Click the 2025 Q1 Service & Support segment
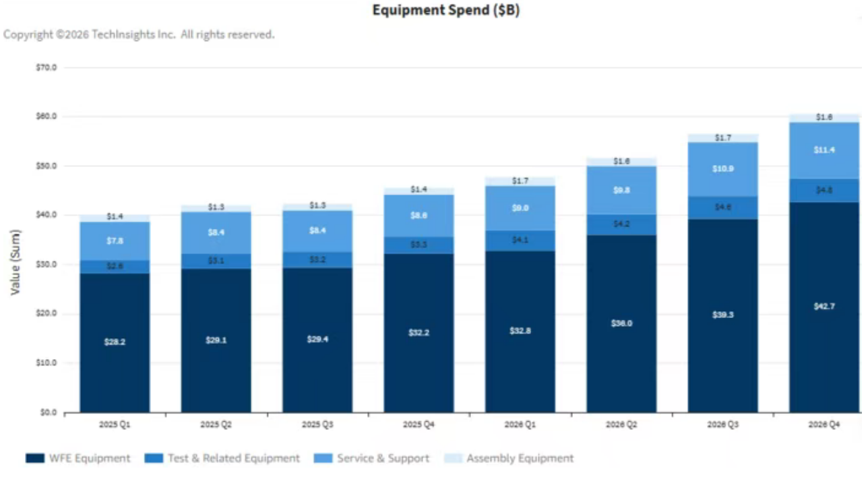868x477 pixels. 115,241
